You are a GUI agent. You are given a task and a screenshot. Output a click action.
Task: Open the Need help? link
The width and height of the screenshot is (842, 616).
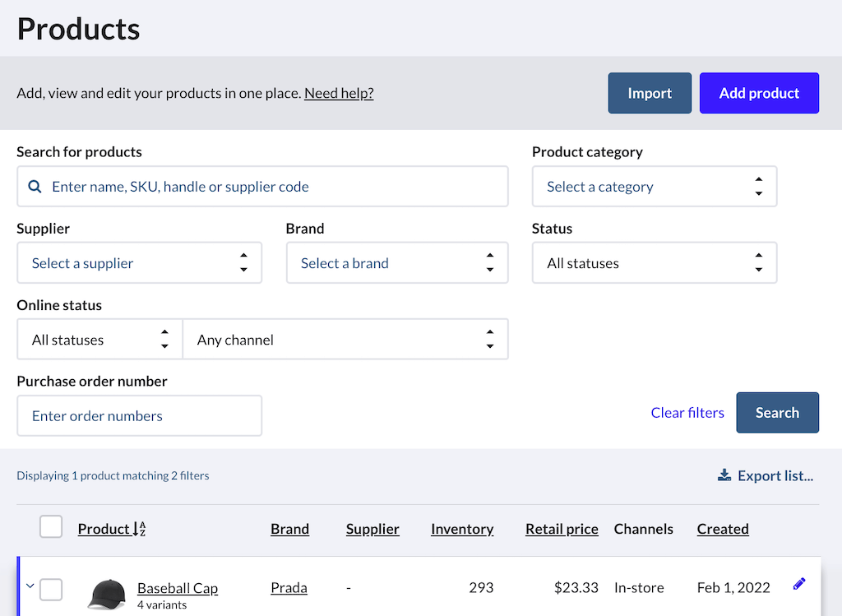(x=339, y=93)
